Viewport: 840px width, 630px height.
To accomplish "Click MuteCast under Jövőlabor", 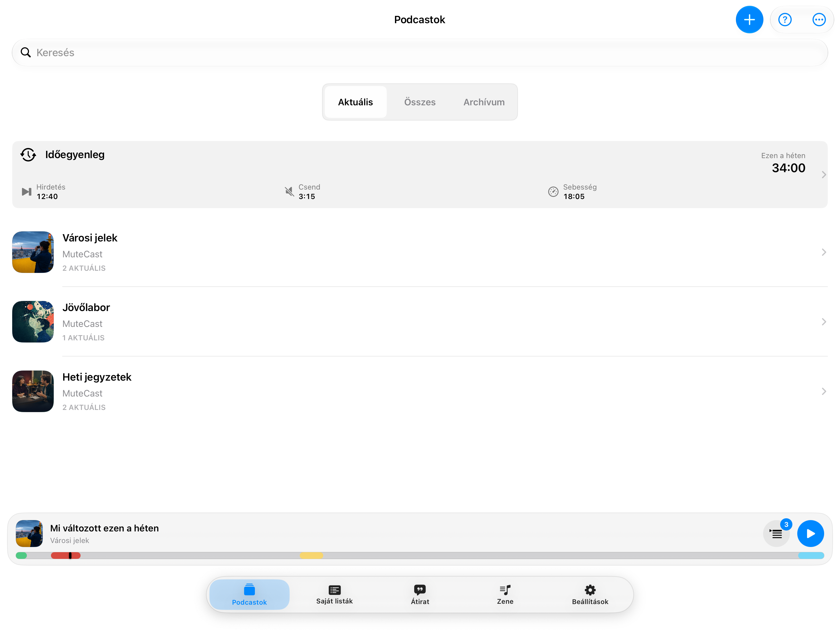I will click(x=82, y=324).
